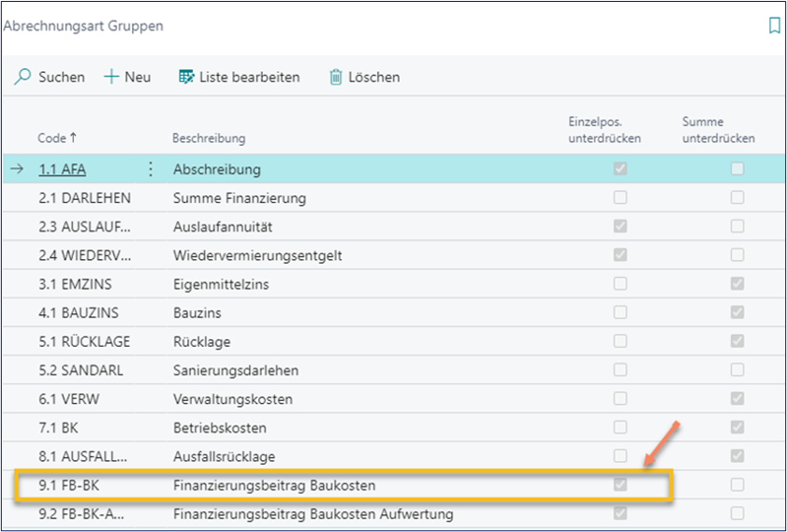Select the 3.1 EMZINS code cell
This screenshot has width=787, height=532.
(x=75, y=284)
